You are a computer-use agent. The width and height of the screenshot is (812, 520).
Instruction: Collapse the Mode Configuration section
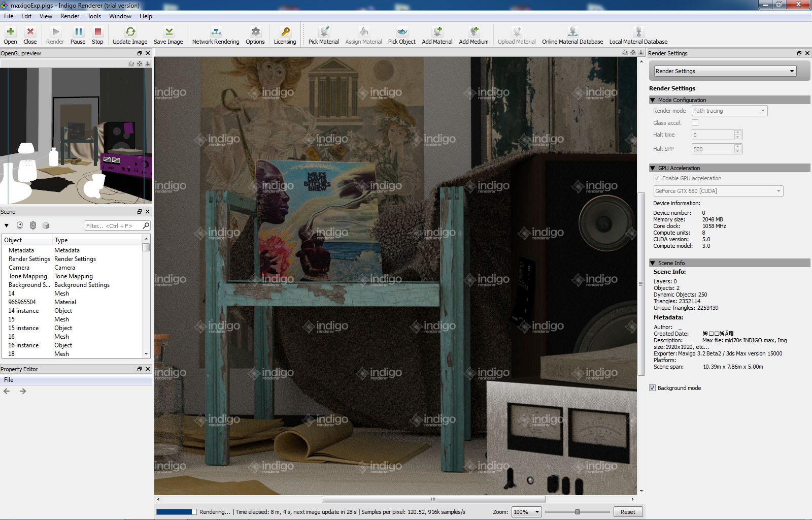pyautogui.click(x=653, y=100)
